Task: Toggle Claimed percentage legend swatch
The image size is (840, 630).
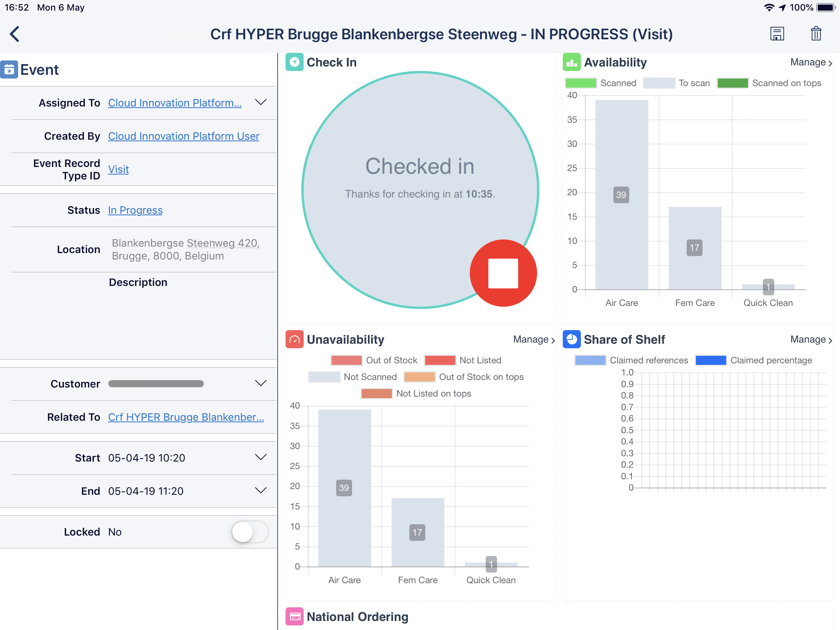Action: [x=711, y=360]
